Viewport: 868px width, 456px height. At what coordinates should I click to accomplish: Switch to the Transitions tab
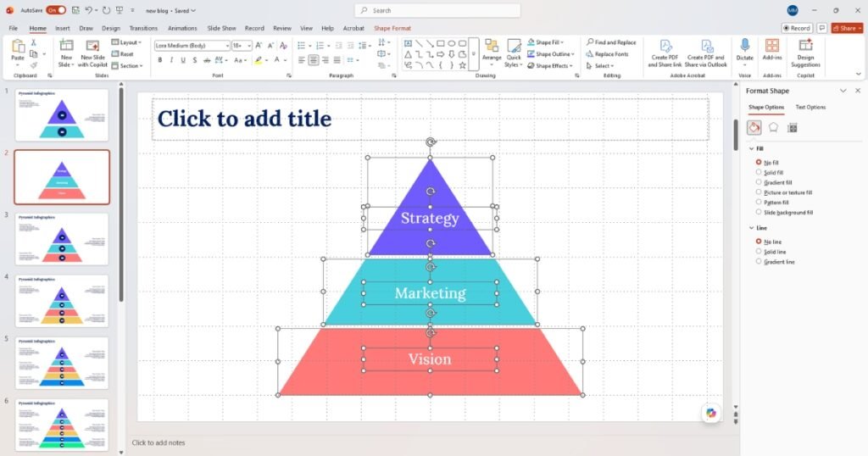coord(143,28)
